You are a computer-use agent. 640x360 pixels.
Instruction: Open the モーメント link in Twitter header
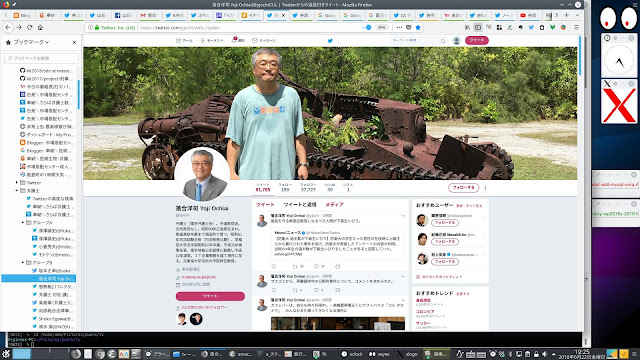(212, 40)
